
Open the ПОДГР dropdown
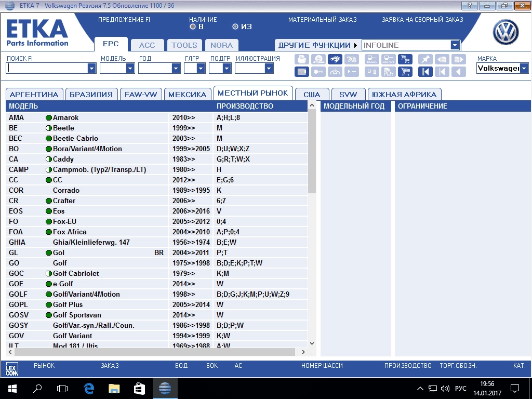(227, 69)
